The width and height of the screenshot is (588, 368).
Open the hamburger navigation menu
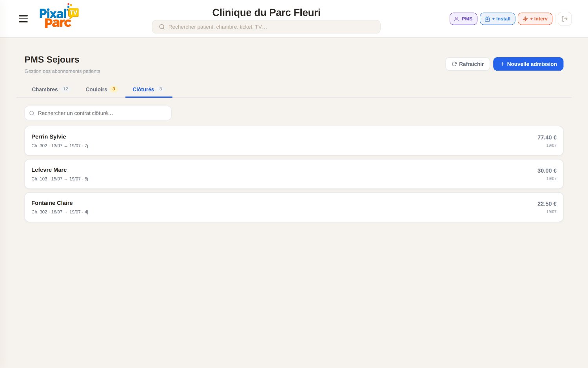23,19
